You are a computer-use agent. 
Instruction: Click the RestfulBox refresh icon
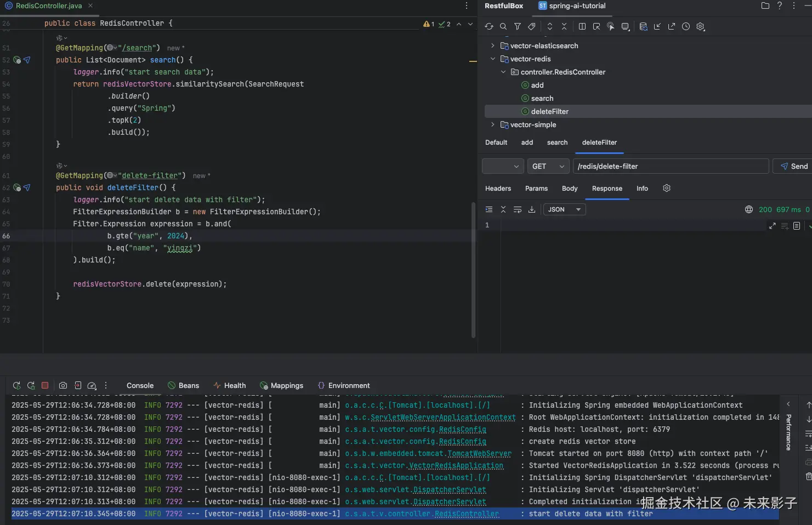[489, 26]
